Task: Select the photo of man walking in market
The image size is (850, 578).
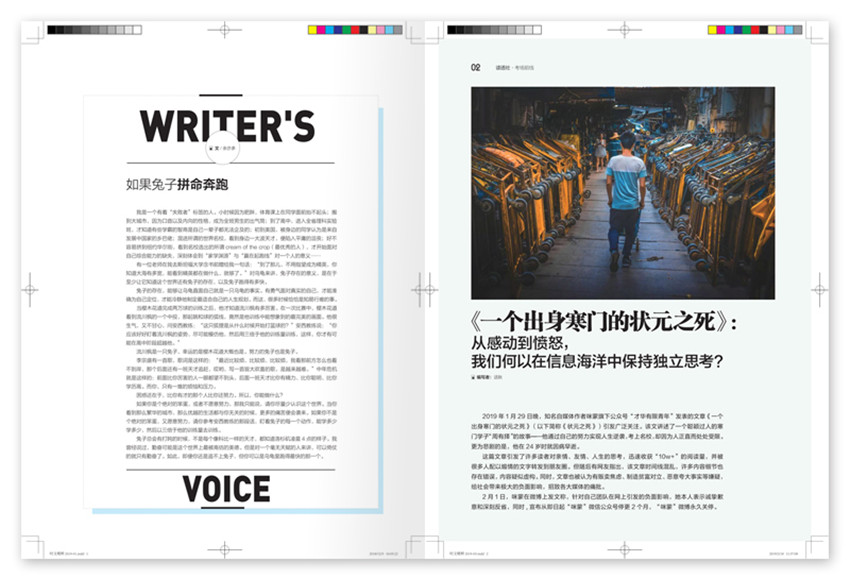Action: point(622,193)
